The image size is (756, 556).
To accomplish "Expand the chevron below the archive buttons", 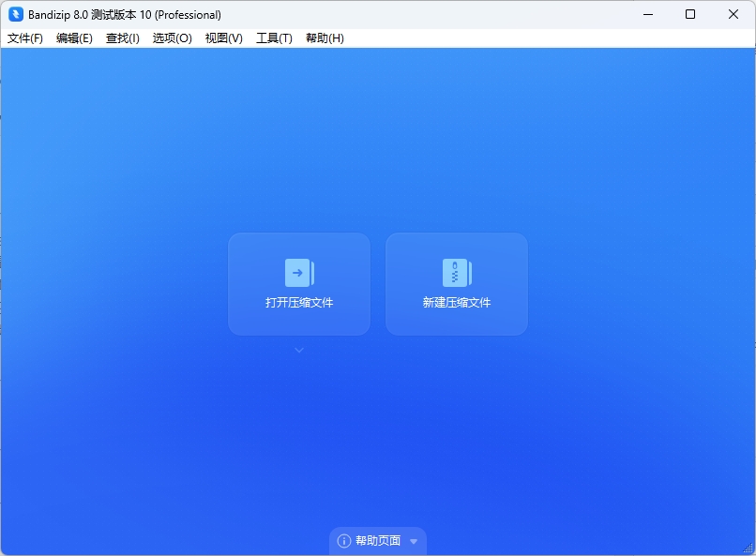I will [298, 349].
